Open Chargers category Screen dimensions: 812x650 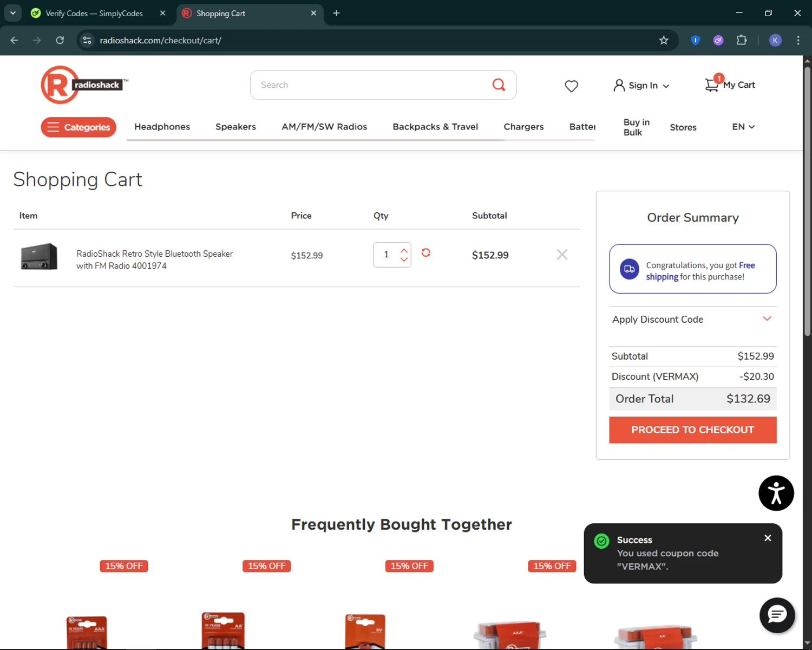(x=523, y=127)
